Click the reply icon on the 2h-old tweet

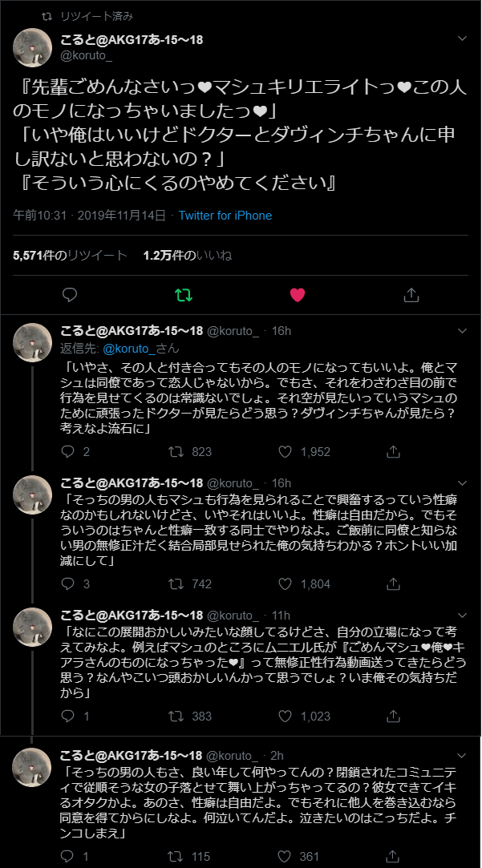tap(69, 857)
